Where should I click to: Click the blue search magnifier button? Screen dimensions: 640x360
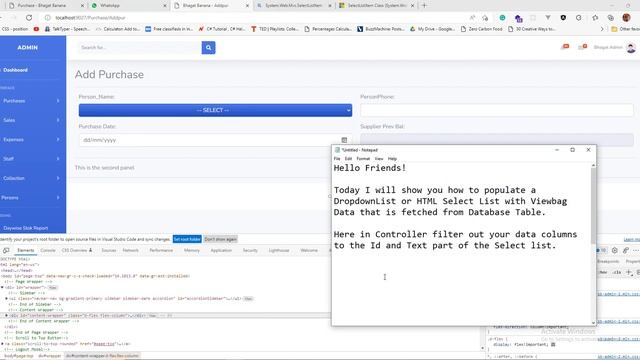[208, 48]
